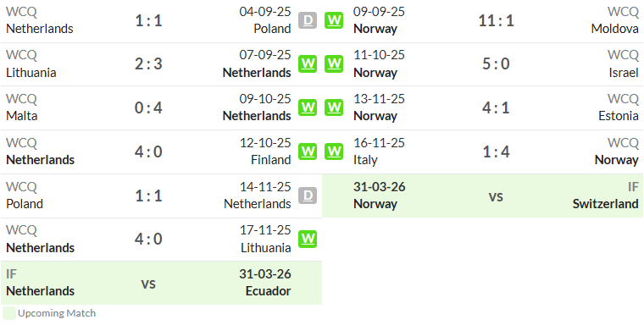Click the Ecuador team name
Viewport: 644px width, 336px height.
269,291
